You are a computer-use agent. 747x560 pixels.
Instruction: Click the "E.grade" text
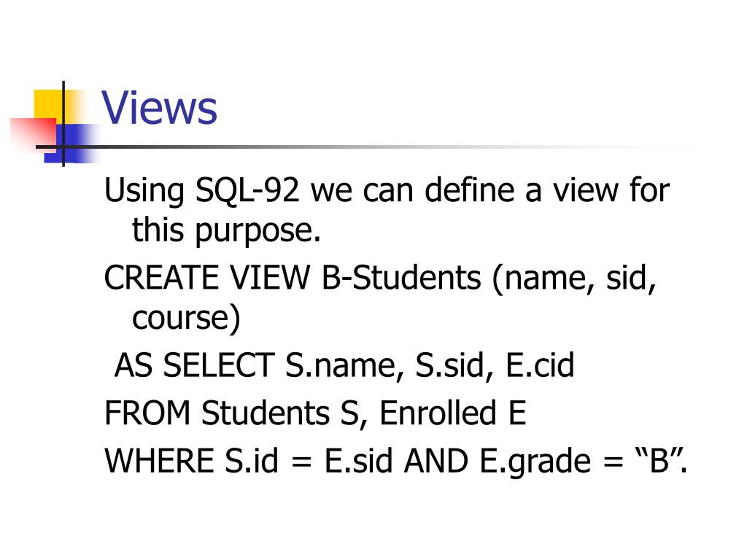[535, 462]
